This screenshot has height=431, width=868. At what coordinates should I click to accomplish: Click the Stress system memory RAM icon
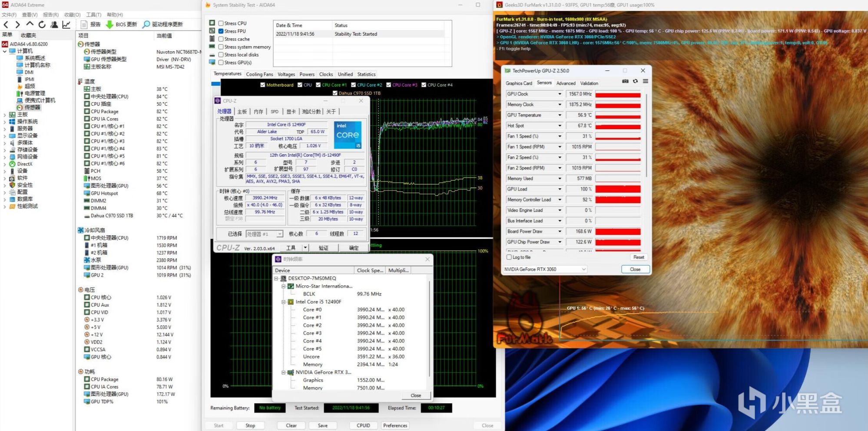[212, 47]
